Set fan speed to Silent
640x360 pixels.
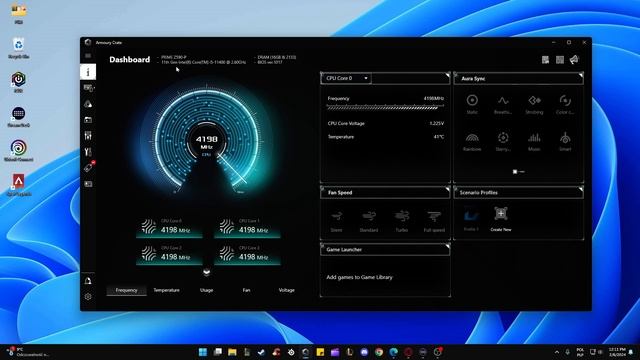[336, 221]
